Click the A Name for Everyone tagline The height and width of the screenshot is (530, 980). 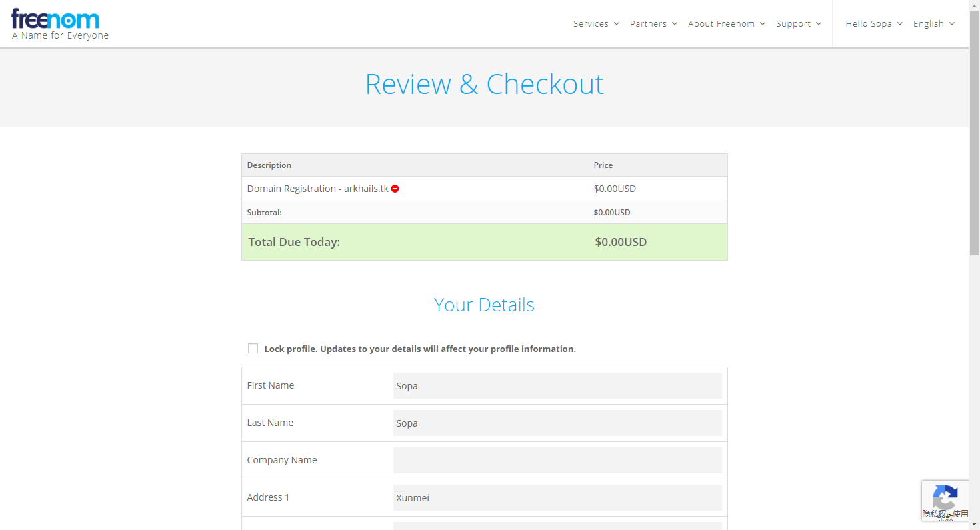pos(60,35)
